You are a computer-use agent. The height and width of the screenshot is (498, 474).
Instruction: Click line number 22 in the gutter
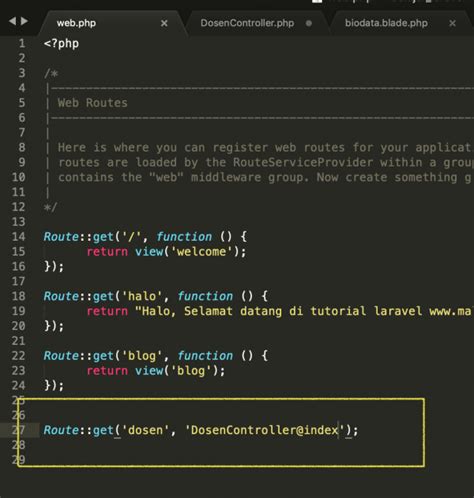click(19, 356)
